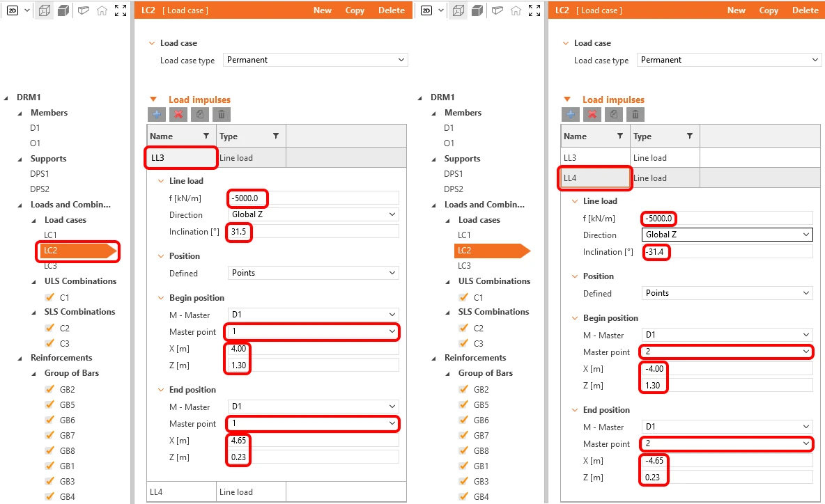The height and width of the screenshot is (504, 825).
Task: Click Delete in the right LC2 header
Action: point(805,10)
